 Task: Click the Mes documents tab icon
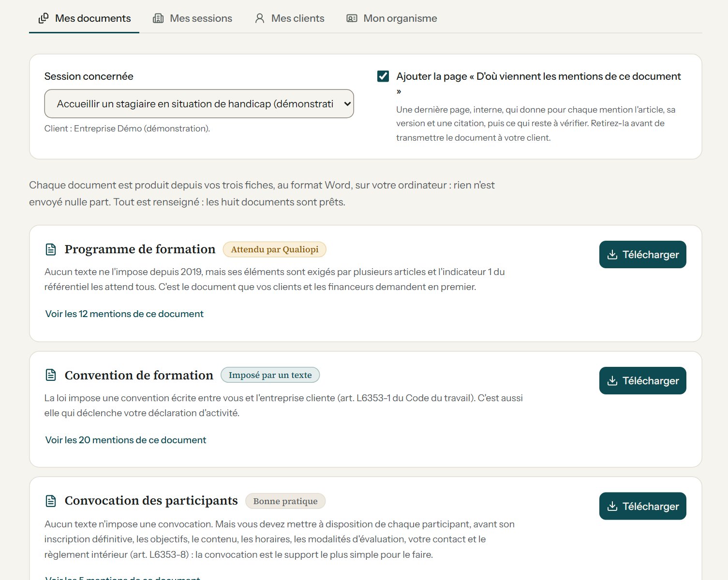click(44, 18)
